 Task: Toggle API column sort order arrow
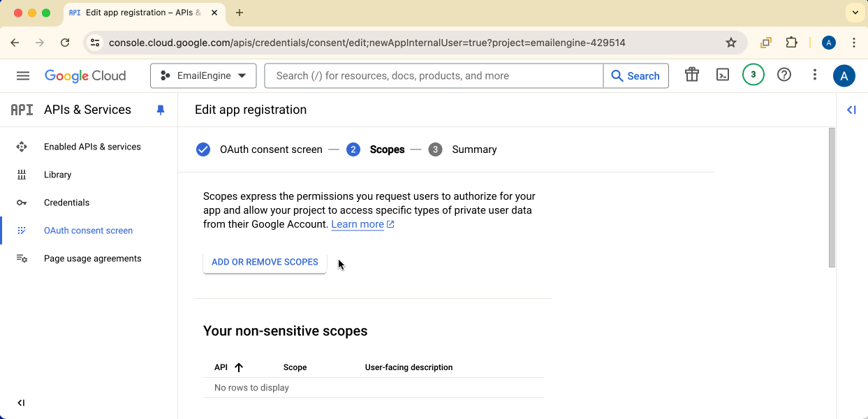pos(238,367)
